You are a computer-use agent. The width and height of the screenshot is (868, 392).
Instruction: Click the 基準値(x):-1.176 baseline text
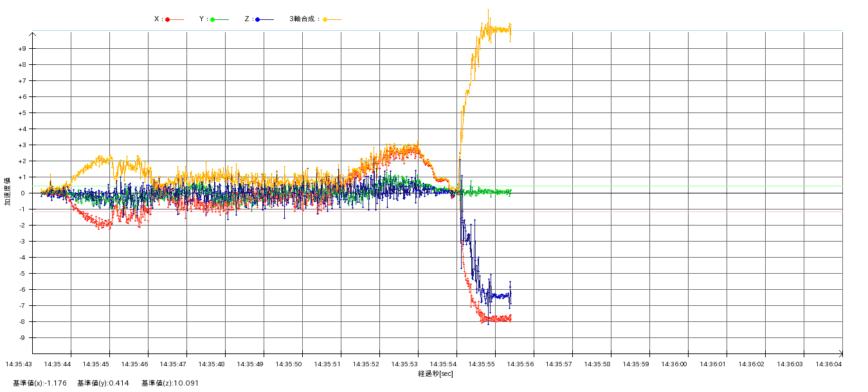(40, 383)
